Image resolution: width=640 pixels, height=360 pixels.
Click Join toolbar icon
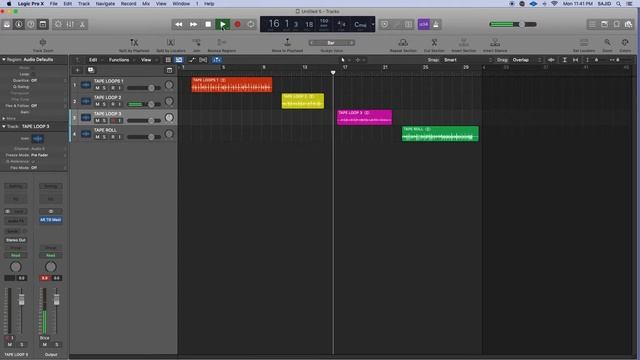coord(196,44)
